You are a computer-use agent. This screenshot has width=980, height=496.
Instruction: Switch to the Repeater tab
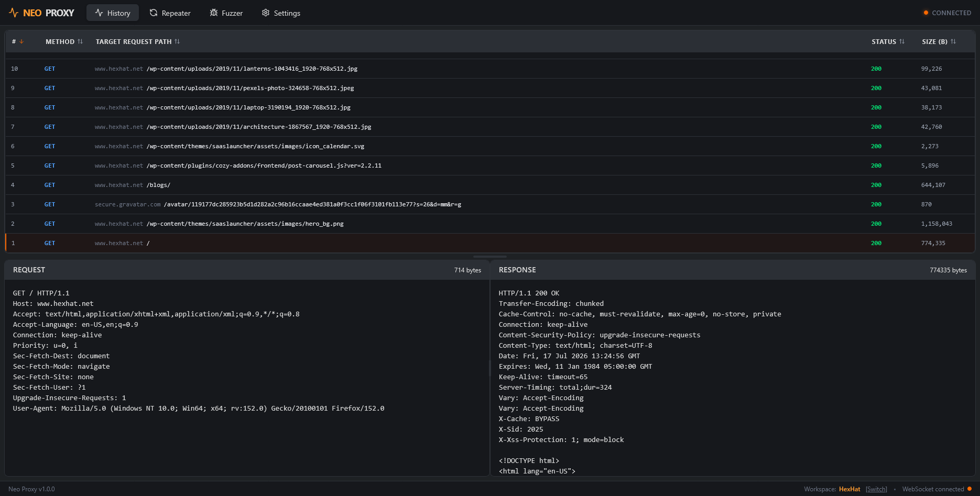(170, 13)
